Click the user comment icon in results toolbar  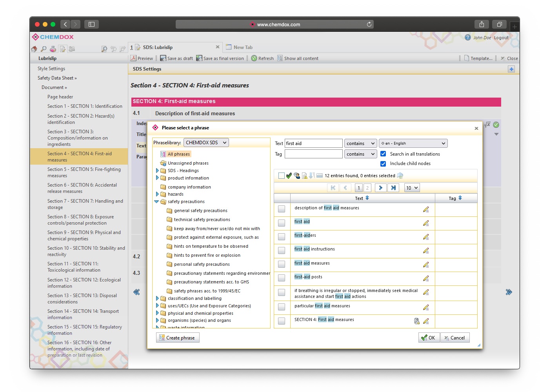pos(297,176)
